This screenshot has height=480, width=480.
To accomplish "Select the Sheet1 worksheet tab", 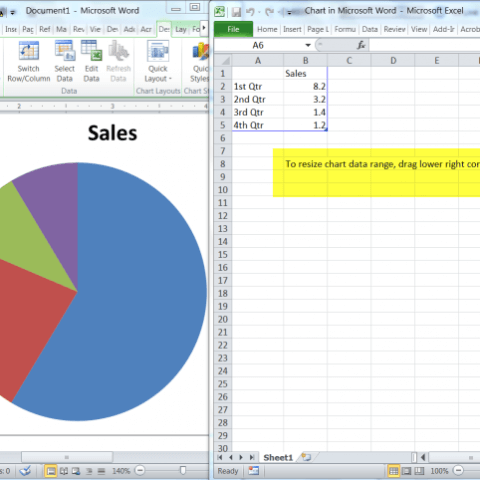I will pyautogui.click(x=278, y=457).
